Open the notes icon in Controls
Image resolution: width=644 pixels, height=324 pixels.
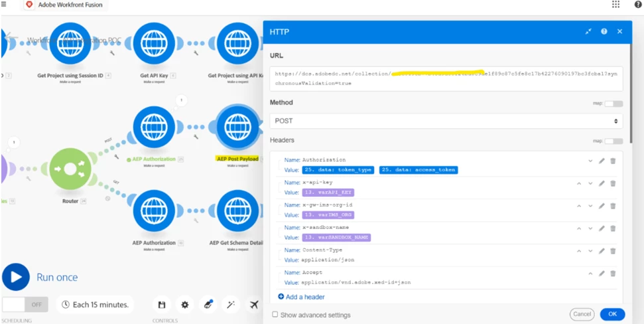[x=208, y=305]
